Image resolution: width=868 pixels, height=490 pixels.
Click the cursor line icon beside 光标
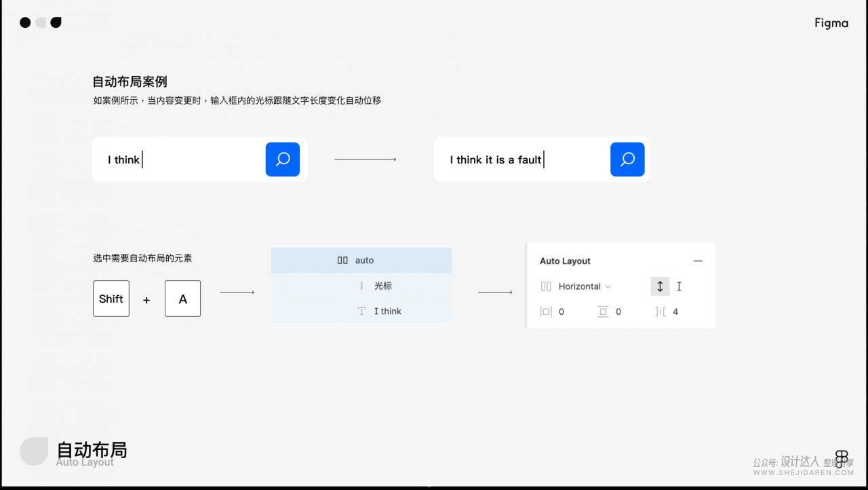[x=361, y=286]
